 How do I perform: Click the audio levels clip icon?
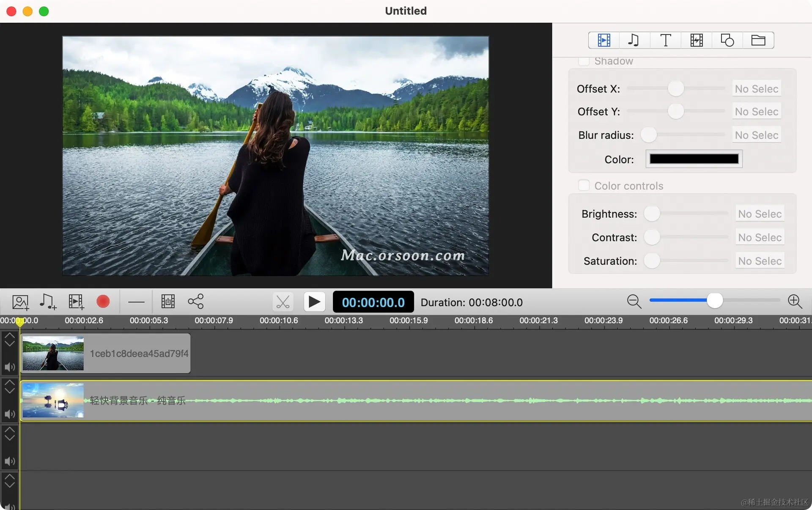168,302
